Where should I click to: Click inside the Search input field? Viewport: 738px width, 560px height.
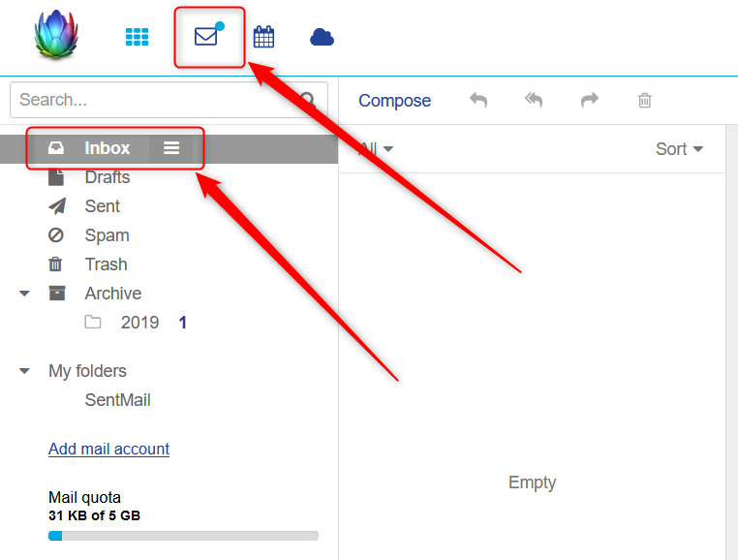tap(155, 100)
